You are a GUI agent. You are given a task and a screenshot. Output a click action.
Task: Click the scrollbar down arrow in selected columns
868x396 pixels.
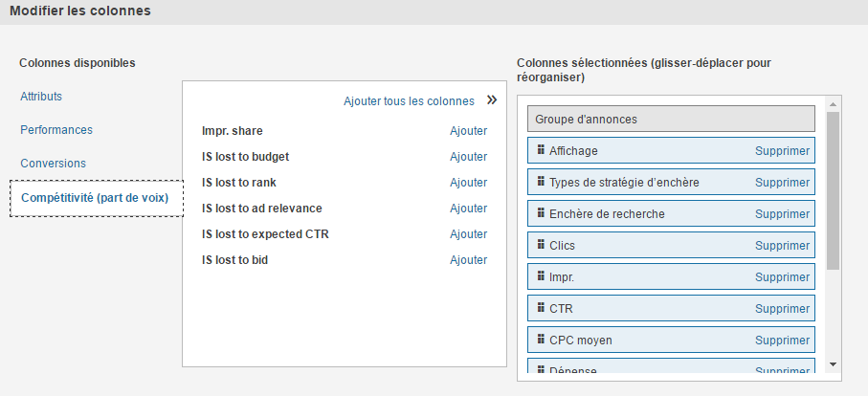pos(833,364)
